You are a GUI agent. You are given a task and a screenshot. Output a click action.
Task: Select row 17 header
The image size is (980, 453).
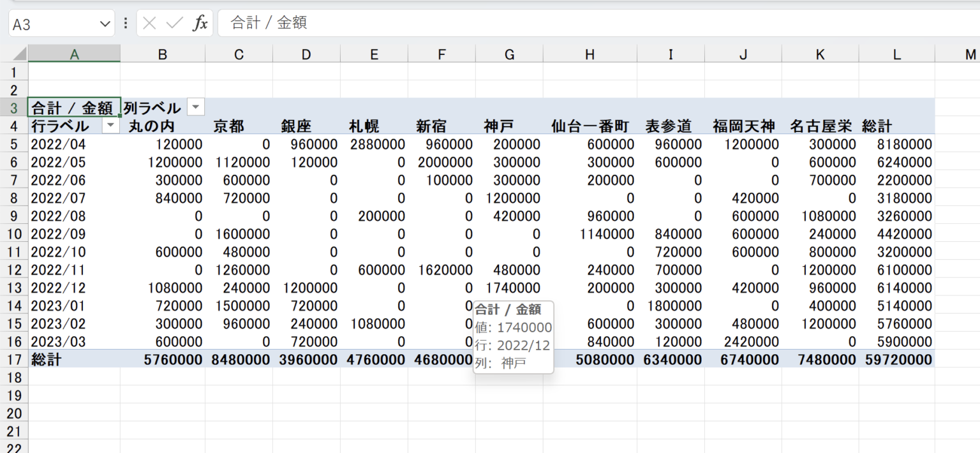(13, 359)
